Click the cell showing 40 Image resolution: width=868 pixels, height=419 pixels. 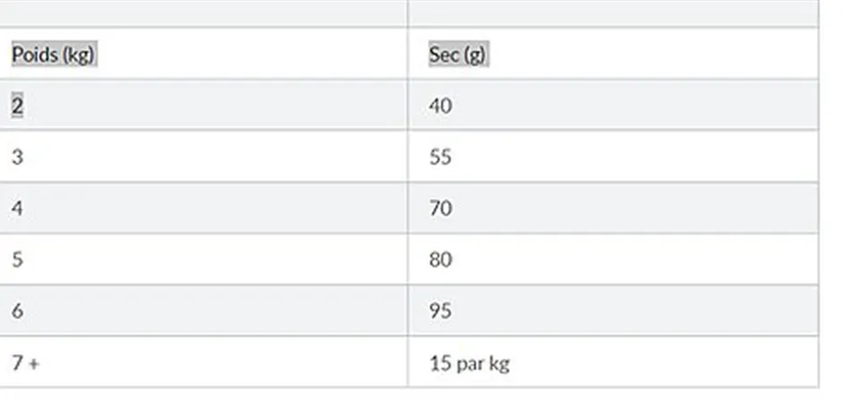coord(440,106)
